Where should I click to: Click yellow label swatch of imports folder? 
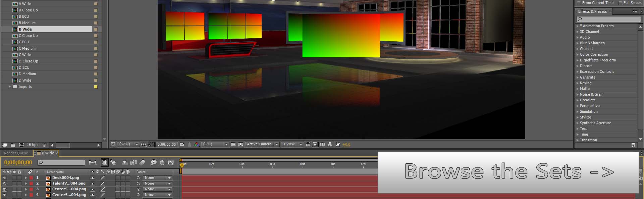click(96, 87)
